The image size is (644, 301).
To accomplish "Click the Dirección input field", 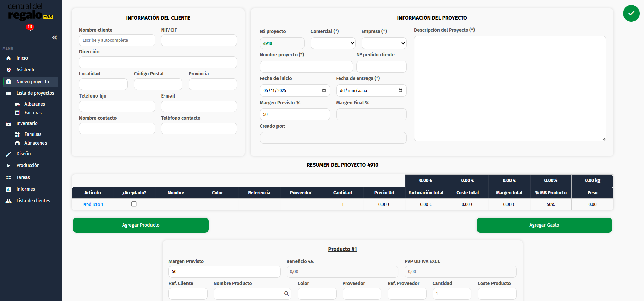I will coord(158,62).
